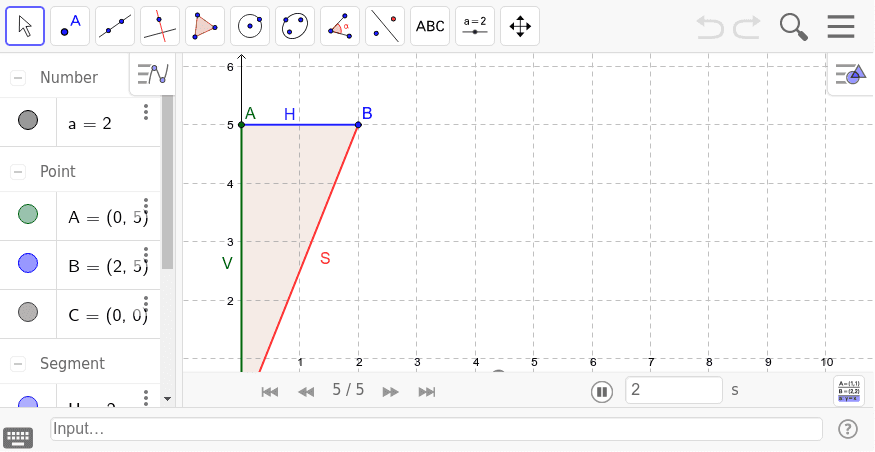This screenshot has height=452, width=875.
Task: Open more options for point C
Action: pos(146,304)
